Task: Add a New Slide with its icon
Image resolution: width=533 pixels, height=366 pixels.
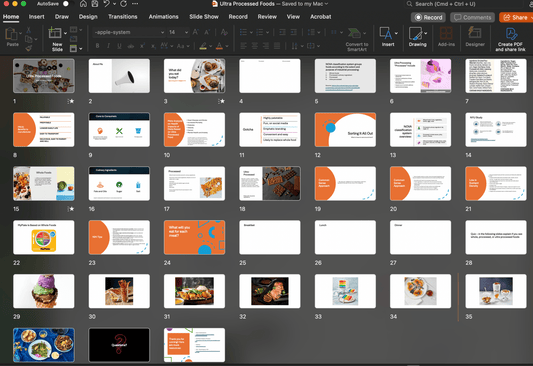Action: click(54, 33)
